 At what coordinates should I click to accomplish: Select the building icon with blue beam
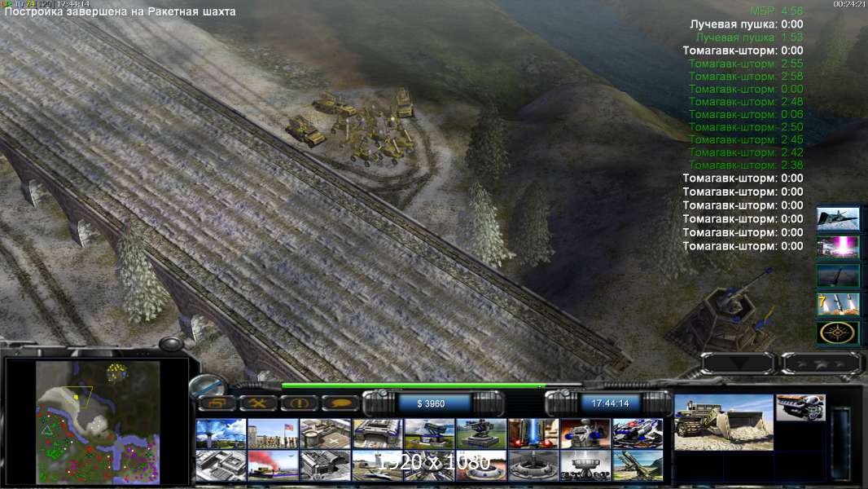pos(533,434)
